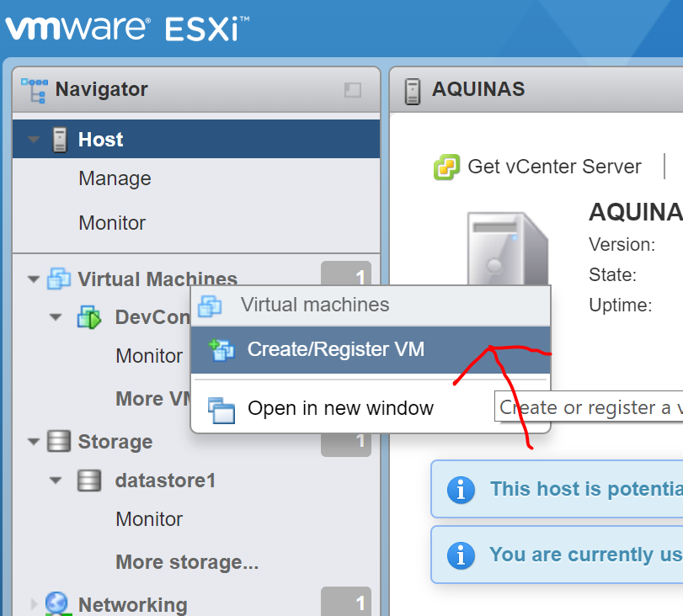Click the info icon on host warning
The width and height of the screenshot is (683, 616).
coord(461,490)
